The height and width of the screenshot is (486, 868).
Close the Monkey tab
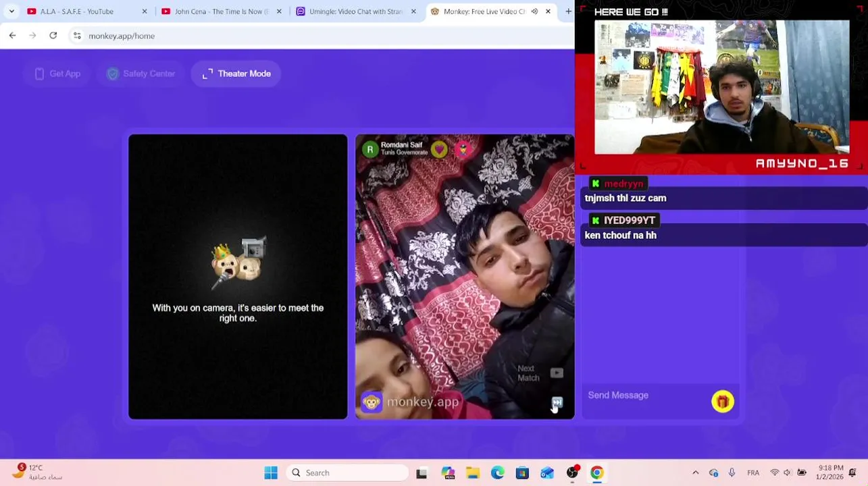[548, 11]
